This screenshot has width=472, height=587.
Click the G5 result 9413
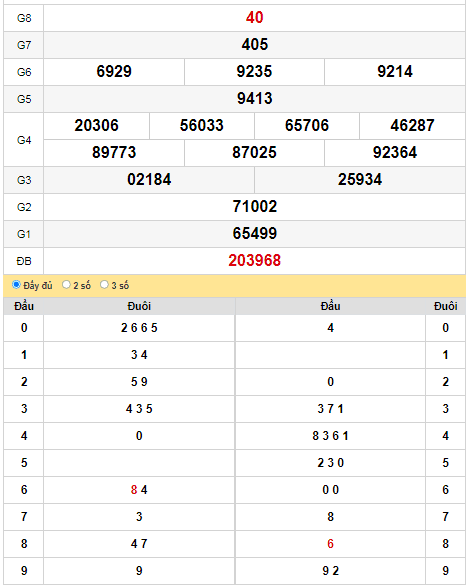click(x=255, y=98)
